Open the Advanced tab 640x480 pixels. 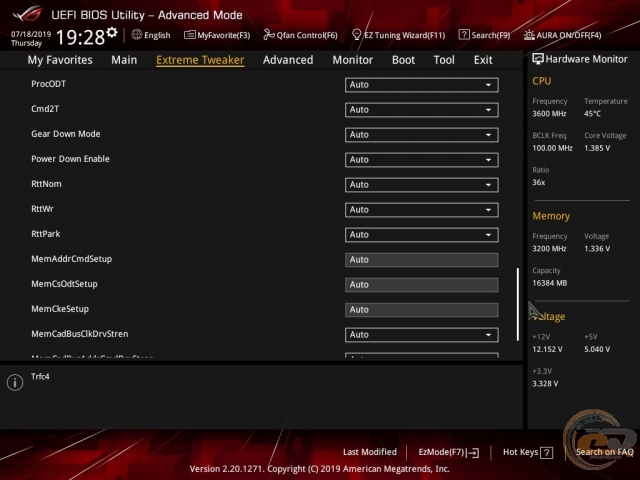[x=288, y=60]
